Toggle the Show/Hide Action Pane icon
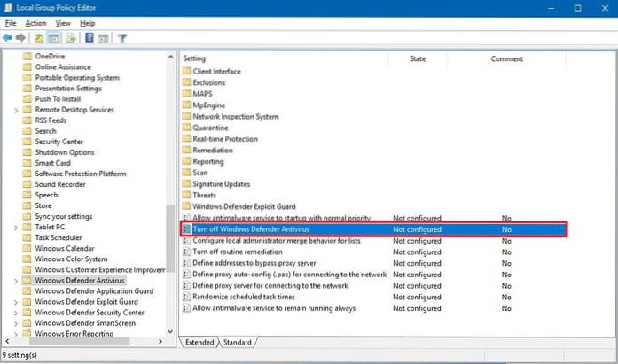The image size is (618, 364). (103, 38)
